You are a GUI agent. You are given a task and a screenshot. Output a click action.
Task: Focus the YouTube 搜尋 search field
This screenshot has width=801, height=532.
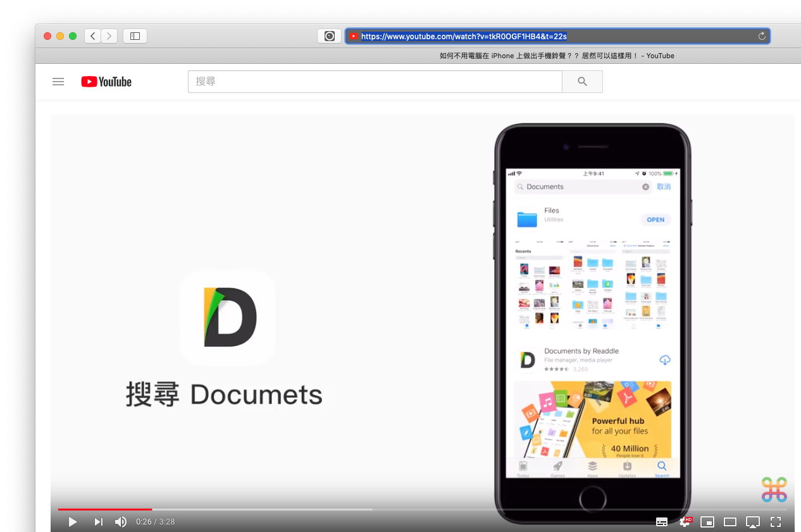375,82
